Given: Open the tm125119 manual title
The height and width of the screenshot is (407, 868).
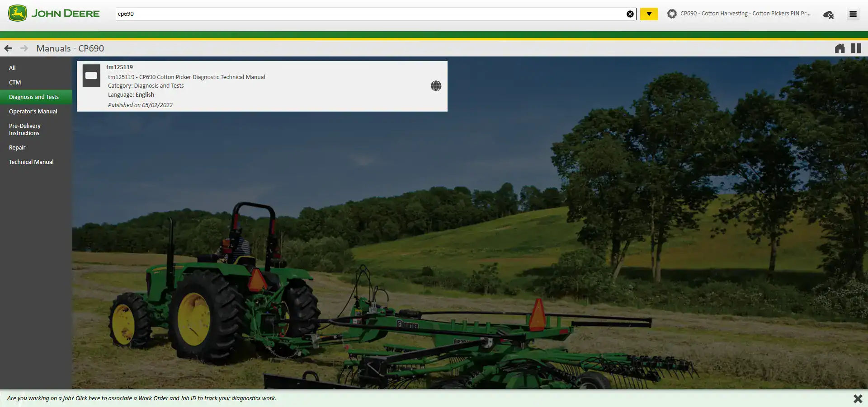Looking at the screenshot, I should 119,67.
